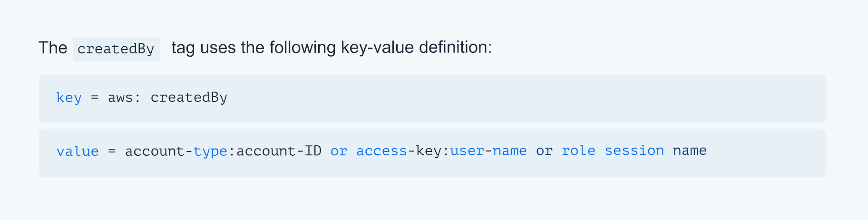Viewport: 868px width, 220px height.
Task: Click the blue "access" word in second block
Action: 381,151
